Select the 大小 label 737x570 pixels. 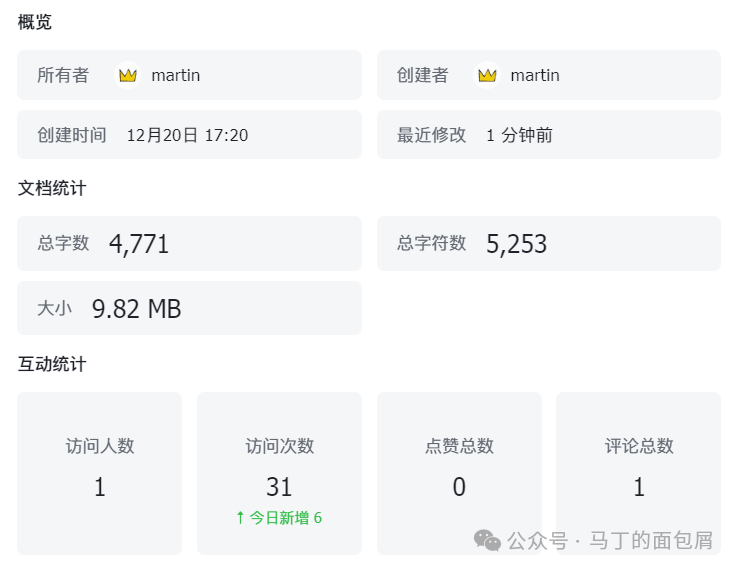click(x=55, y=308)
